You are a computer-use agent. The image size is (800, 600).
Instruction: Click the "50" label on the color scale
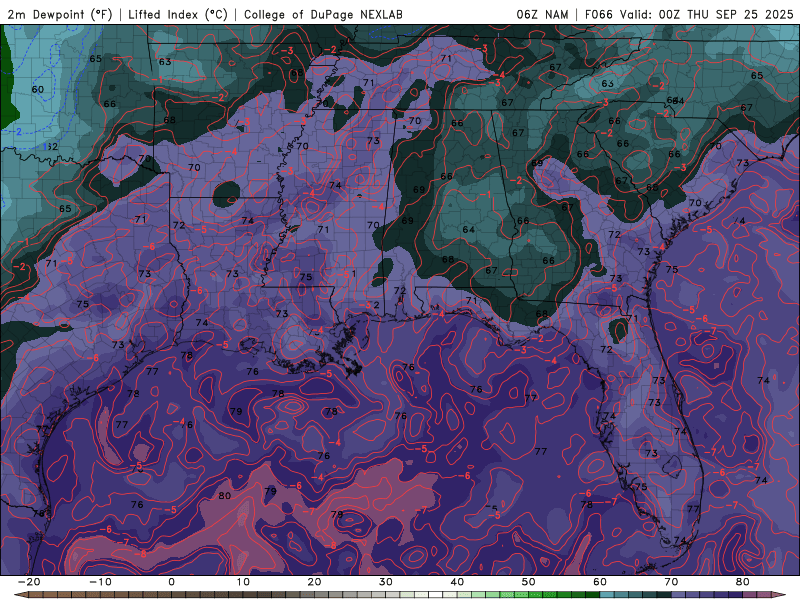529,582
